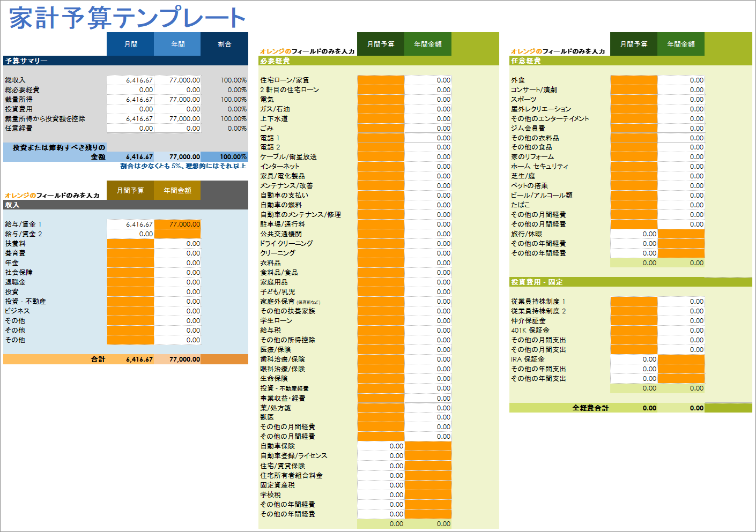Click orange monthly cell for インターネット

pos(381,166)
